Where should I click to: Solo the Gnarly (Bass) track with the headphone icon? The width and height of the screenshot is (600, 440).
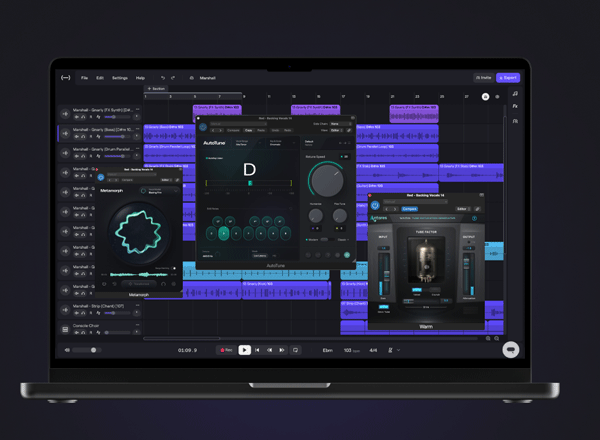pos(83,137)
